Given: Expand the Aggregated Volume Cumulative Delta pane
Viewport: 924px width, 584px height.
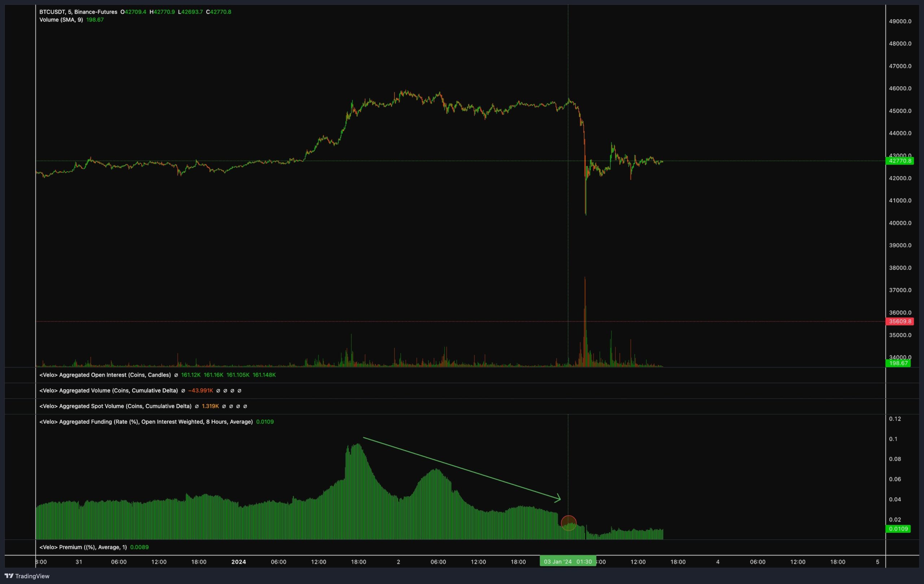Looking at the screenshot, I should pyautogui.click(x=108, y=390).
